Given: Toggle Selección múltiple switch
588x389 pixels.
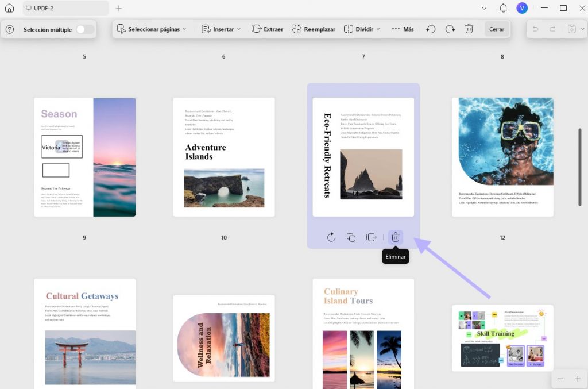Looking at the screenshot, I should 85,29.
